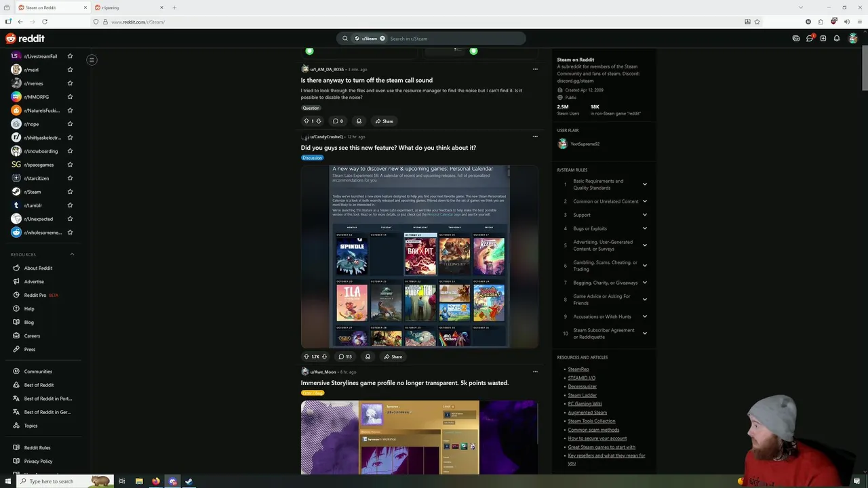
Task: Toggle favorite star for r/Steam
Action: [x=70, y=192]
